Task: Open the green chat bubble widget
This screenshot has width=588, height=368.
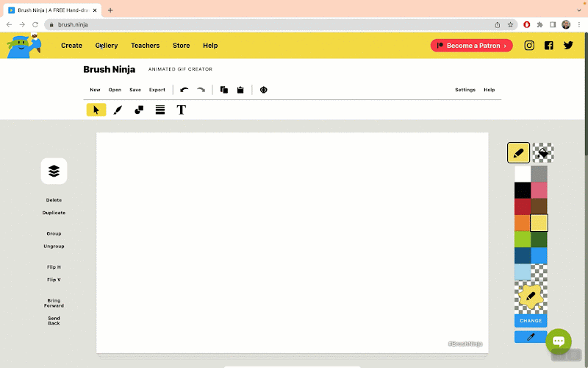Action: pyautogui.click(x=558, y=342)
